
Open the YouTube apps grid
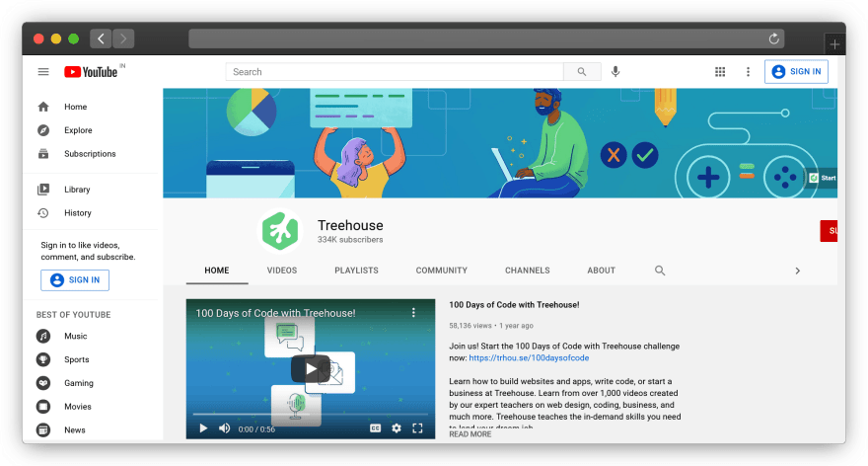pyautogui.click(x=720, y=72)
